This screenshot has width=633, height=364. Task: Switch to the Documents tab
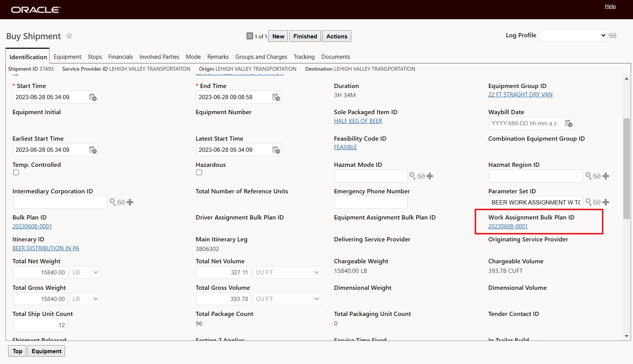point(336,57)
